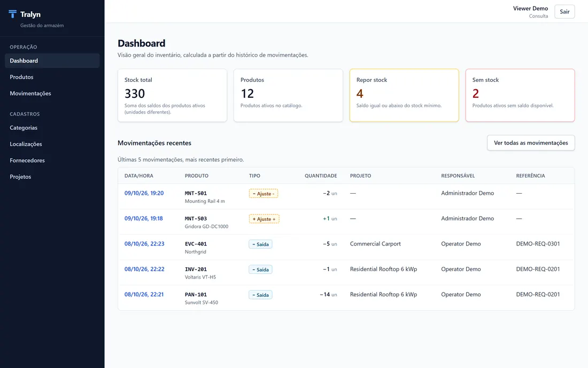Click the Sair button

click(x=564, y=12)
